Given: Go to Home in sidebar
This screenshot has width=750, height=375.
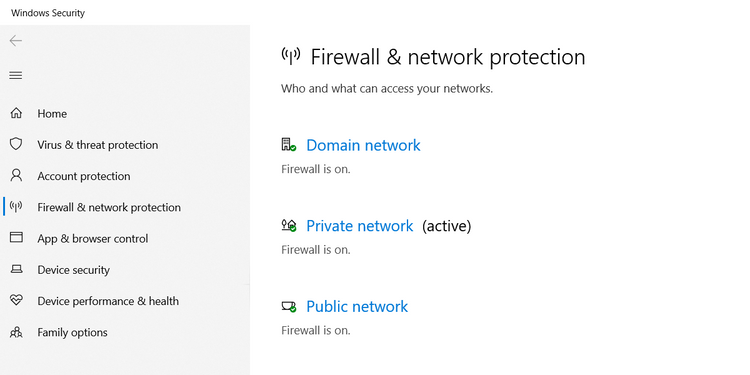Looking at the screenshot, I should coord(52,114).
